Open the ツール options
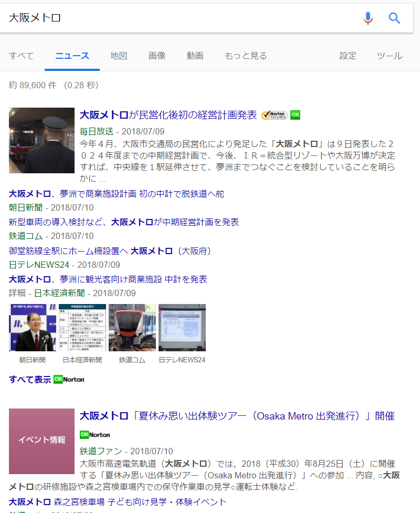Screen dimensions: 420x513 point(390,56)
